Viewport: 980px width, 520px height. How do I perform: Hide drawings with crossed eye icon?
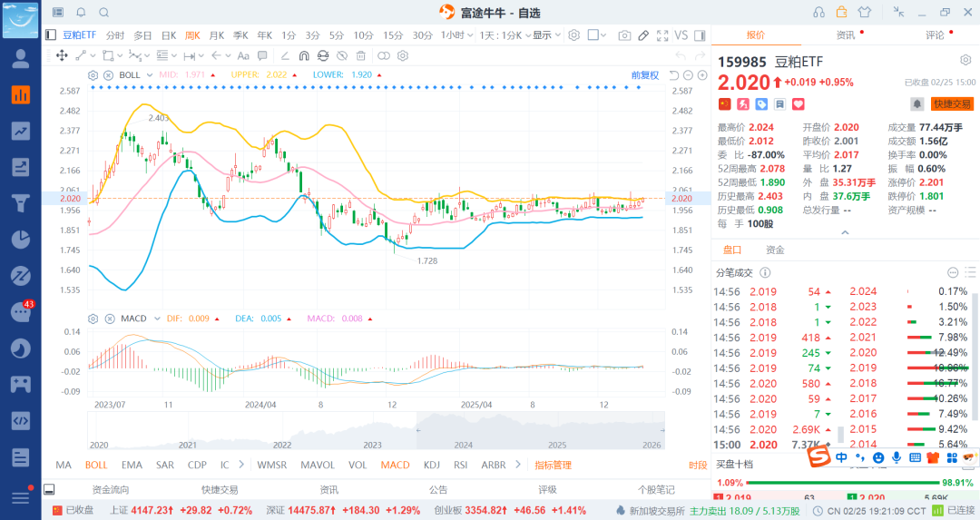(342, 55)
